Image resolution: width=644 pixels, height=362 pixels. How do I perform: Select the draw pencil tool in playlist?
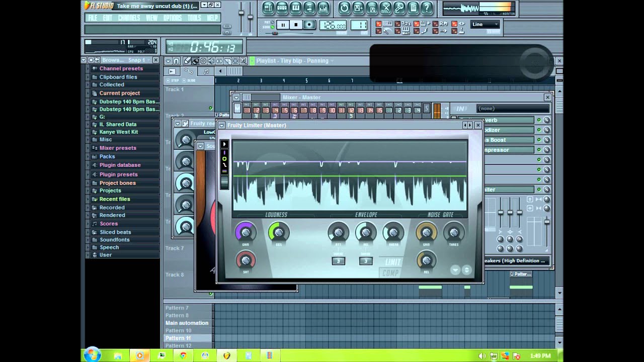[x=187, y=61]
